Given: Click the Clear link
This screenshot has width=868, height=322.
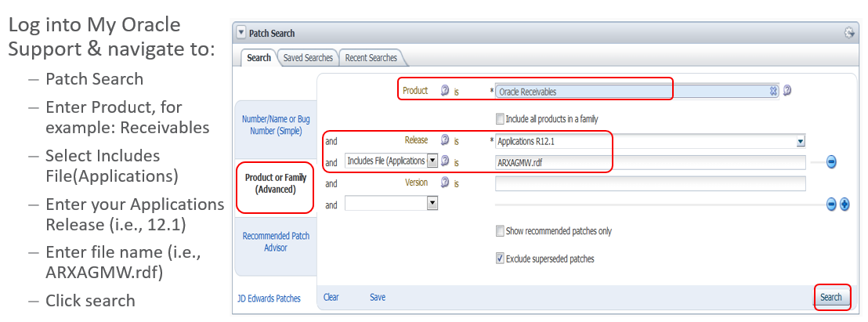Looking at the screenshot, I should tap(331, 298).
